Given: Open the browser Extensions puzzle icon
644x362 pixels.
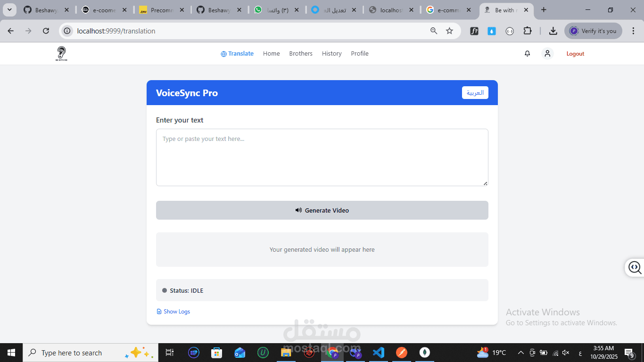Looking at the screenshot, I should coord(528,31).
